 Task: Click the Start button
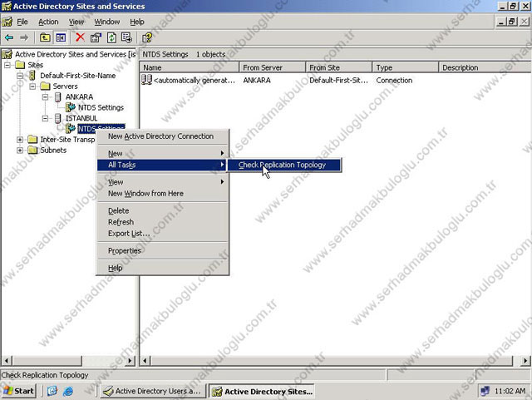tap(18, 391)
